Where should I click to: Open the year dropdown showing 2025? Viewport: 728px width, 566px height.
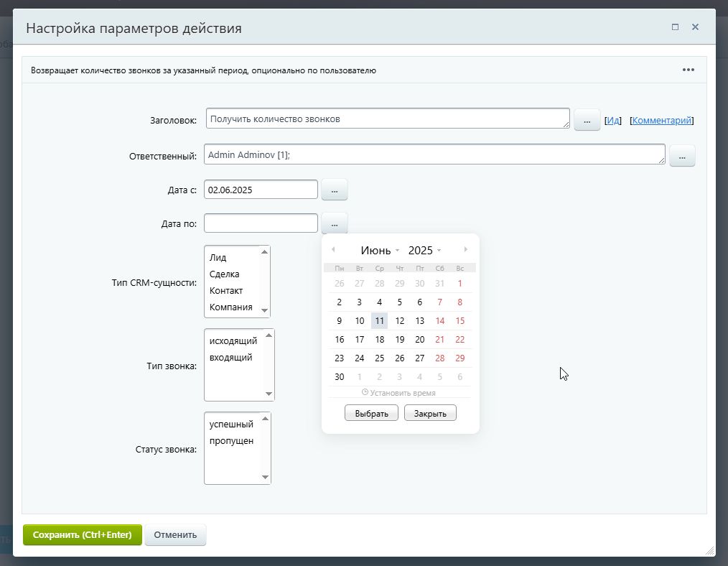421,249
